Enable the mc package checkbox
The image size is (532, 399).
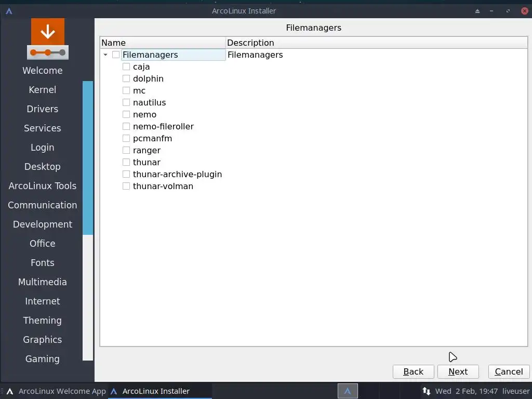click(126, 90)
